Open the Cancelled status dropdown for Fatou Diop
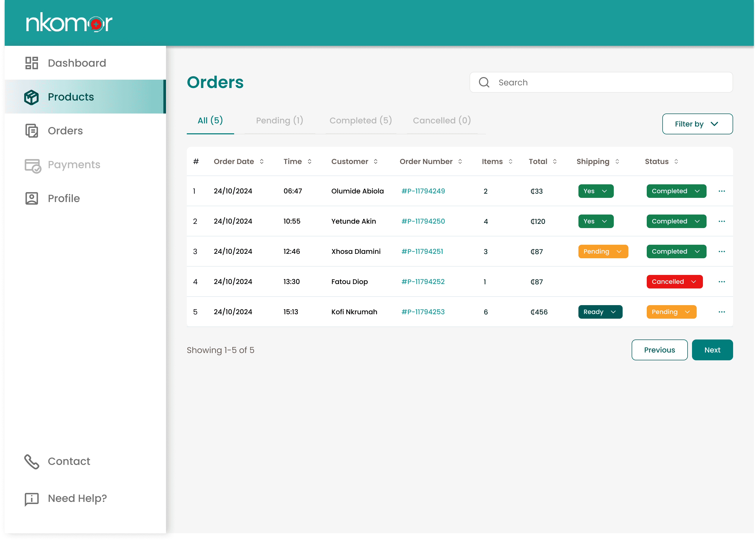The image size is (756, 541). 674,282
